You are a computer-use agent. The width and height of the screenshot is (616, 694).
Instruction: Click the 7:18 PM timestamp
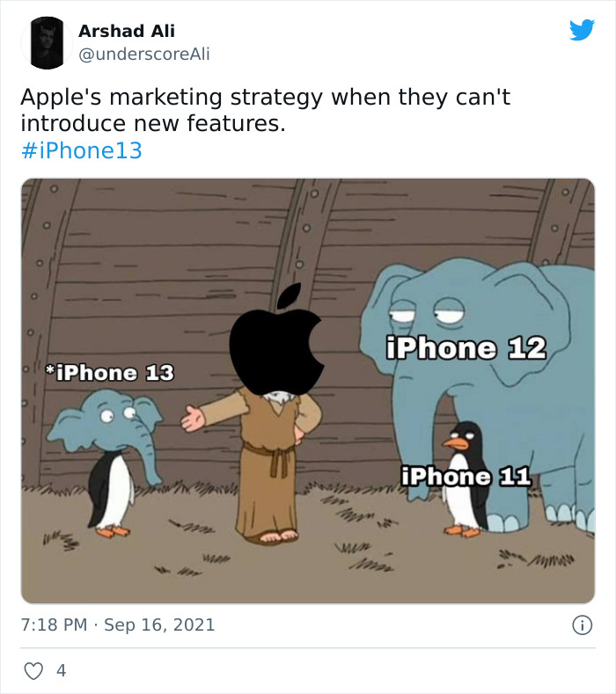[x=54, y=625]
